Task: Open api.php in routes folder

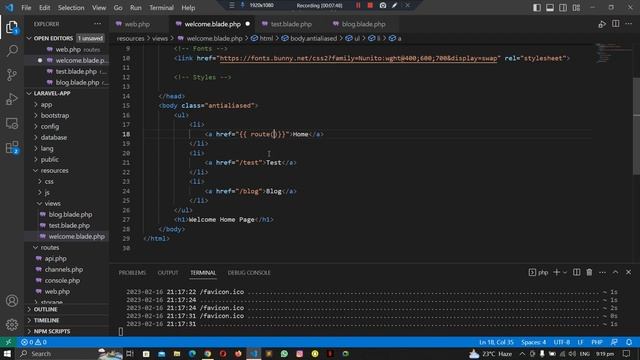Action: point(55,259)
